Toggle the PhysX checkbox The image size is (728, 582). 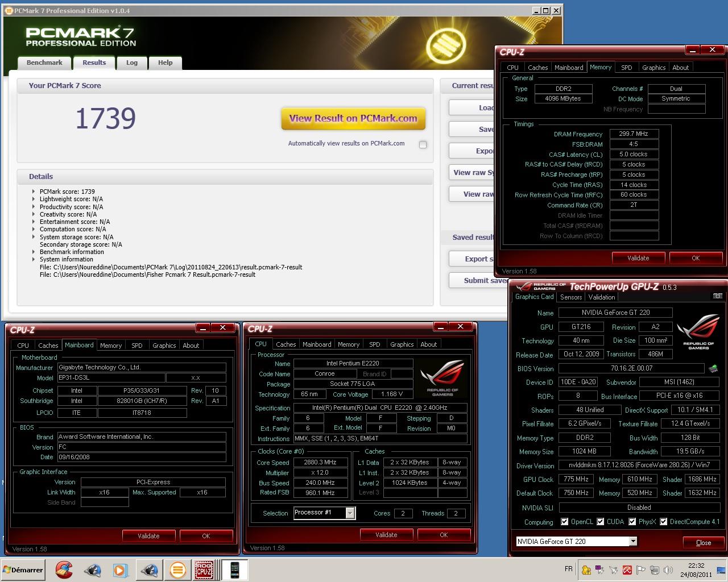point(632,522)
